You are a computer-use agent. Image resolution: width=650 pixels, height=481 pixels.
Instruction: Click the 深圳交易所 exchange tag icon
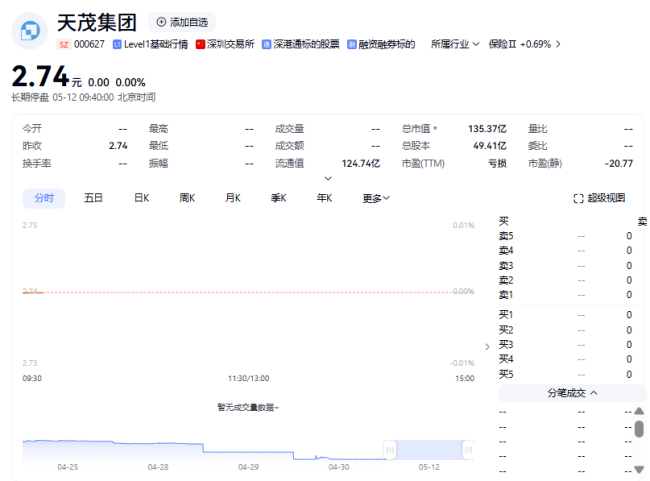[x=201, y=45]
